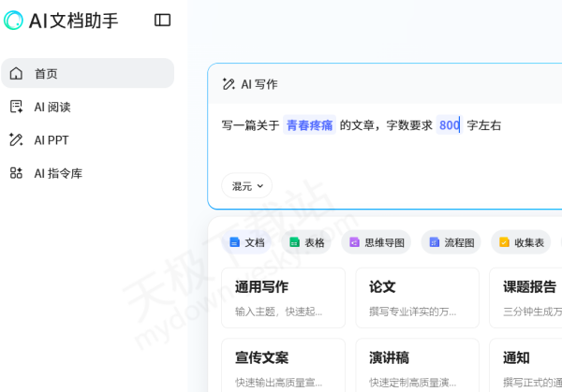This screenshot has height=392, width=562.
Task: Click the blue 流程图 icon
Action: (x=434, y=242)
